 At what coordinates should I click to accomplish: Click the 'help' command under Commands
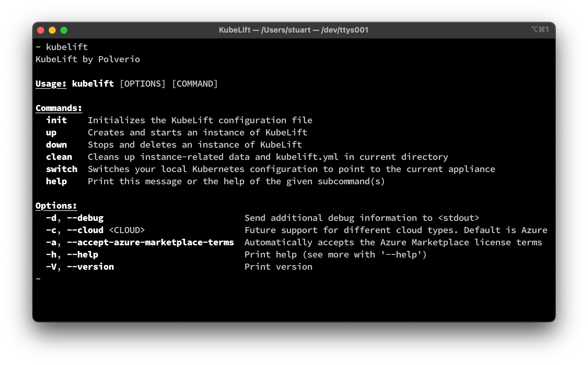[56, 181]
